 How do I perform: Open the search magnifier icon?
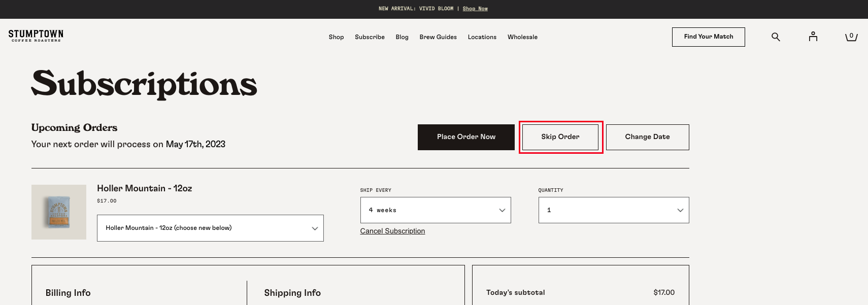(776, 37)
